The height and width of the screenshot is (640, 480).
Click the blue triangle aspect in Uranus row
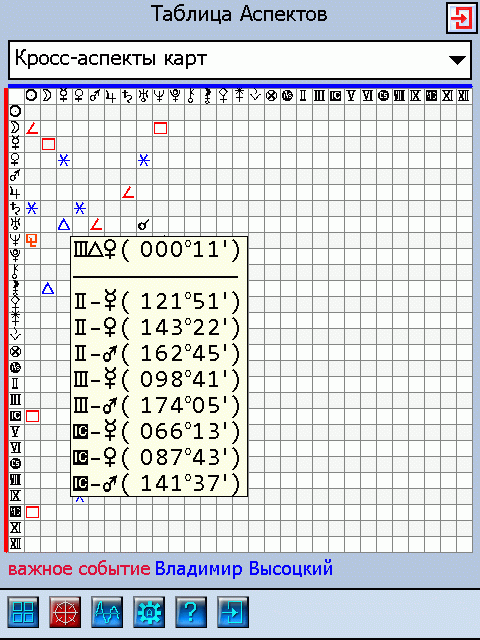64,224
